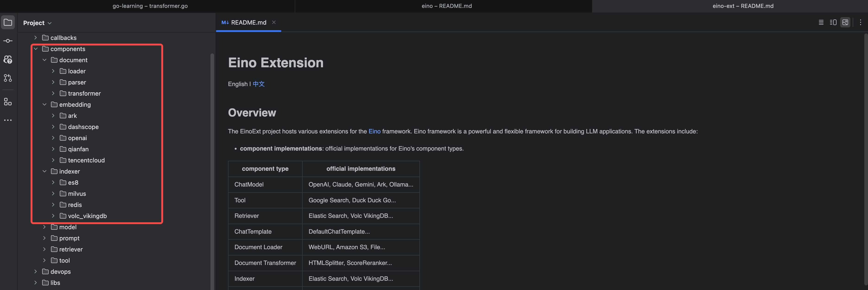Select the ark folder icon
Viewport: 868px width, 290px height.
point(63,116)
